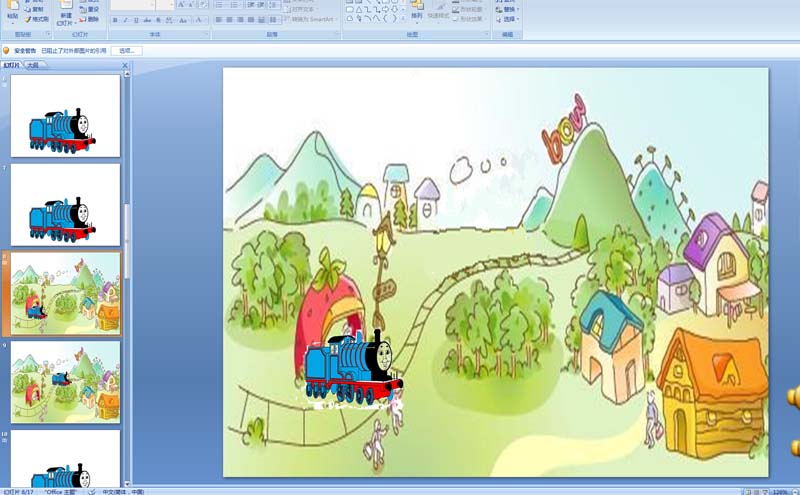Click the language indicator 中文(简体, 中国) in the status bar
Screen dimensions: 800x495
click(x=123, y=492)
